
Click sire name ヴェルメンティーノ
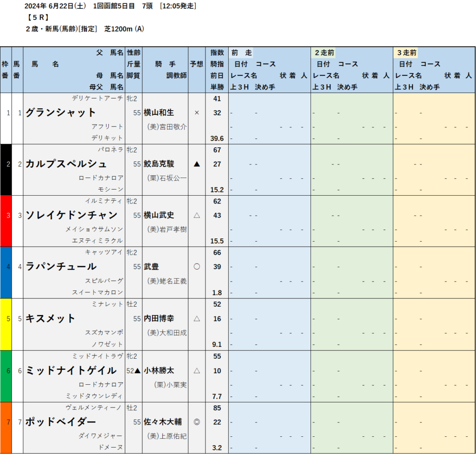click(94, 408)
